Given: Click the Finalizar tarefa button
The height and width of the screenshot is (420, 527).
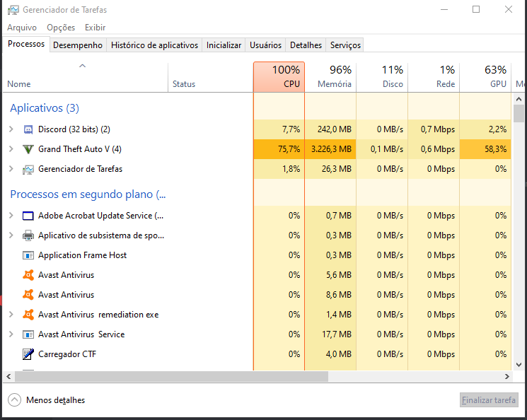Looking at the screenshot, I should (489, 400).
